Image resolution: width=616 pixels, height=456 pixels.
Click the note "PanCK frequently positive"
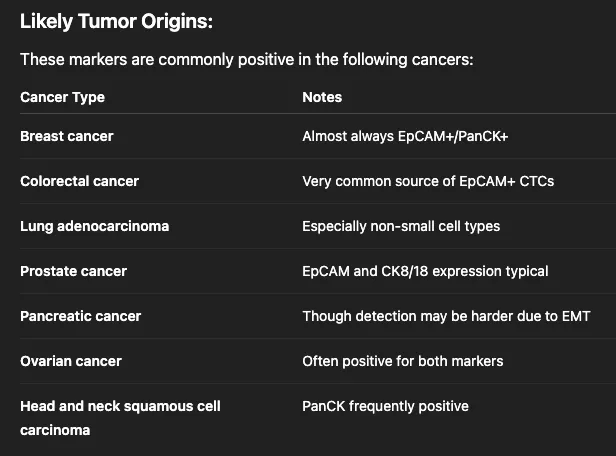385,406
